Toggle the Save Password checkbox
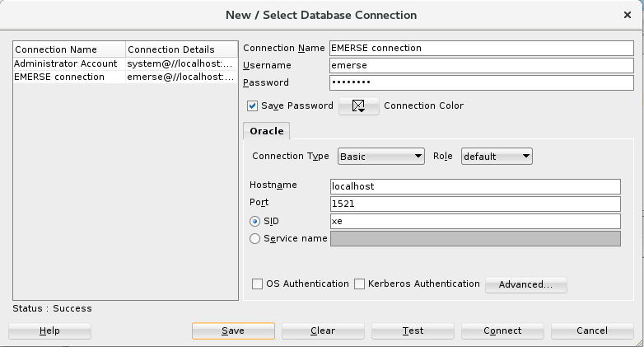The width and height of the screenshot is (644, 347). [x=252, y=106]
